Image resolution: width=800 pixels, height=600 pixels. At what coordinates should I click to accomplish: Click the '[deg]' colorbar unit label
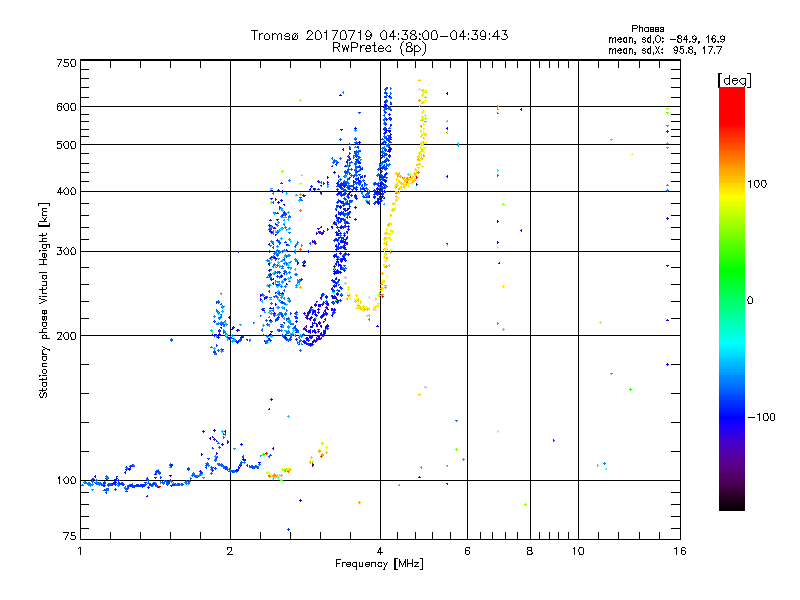(734, 80)
